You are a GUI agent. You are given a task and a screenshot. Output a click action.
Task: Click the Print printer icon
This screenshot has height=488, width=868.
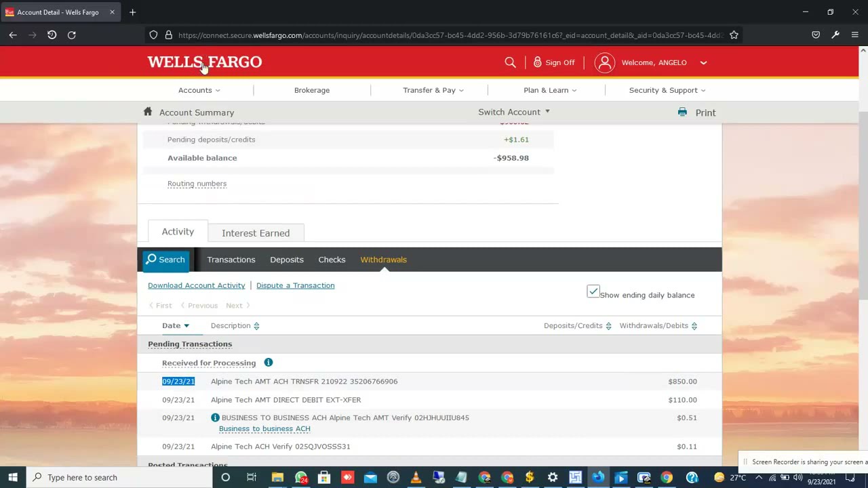click(x=682, y=112)
